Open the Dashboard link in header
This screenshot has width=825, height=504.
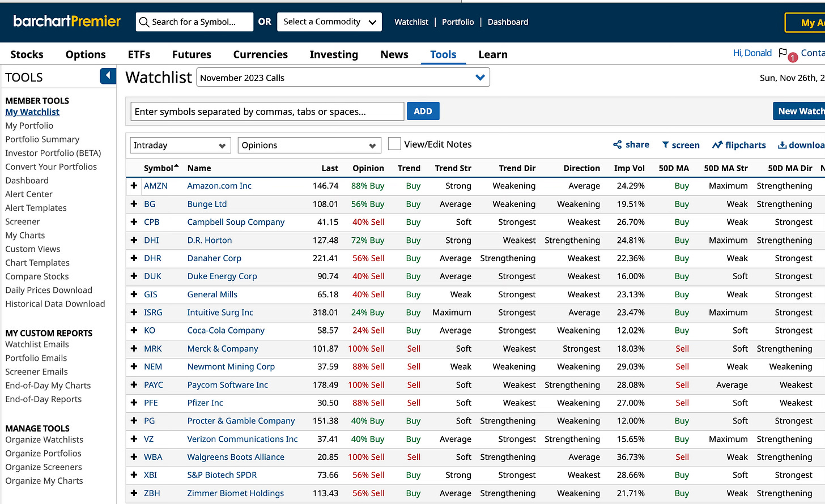pyautogui.click(x=508, y=22)
